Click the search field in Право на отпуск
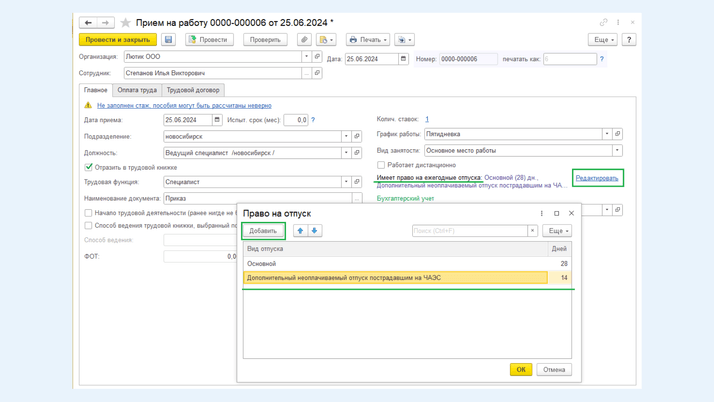Screen dimensions: 714x402 click(469, 231)
